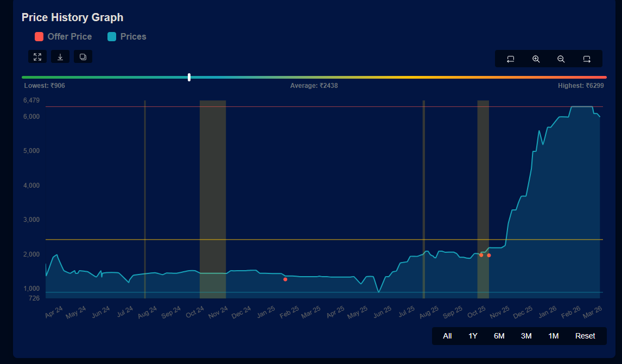This screenshot has height=364, width=622.
Task: Select the fullscreen expand icon
Action: coord(37,56)
